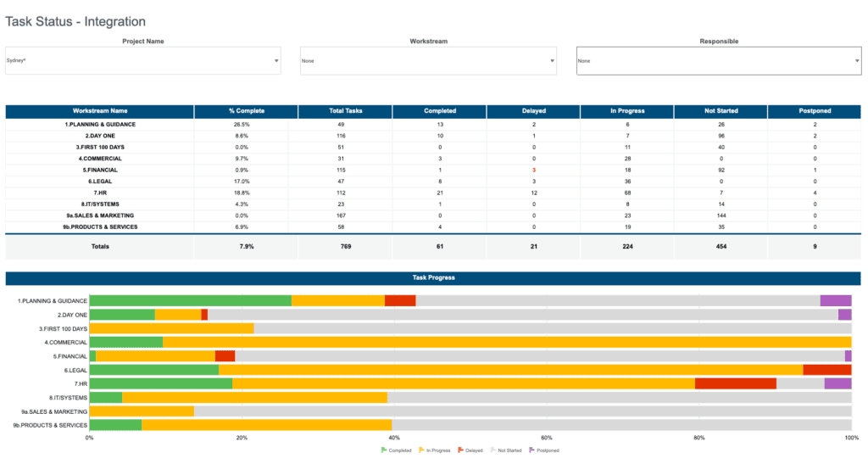Image resolution: width=868 pixels, height=464 pixels.
Task: Click the red Delayed legend icon
Action: 460,450
